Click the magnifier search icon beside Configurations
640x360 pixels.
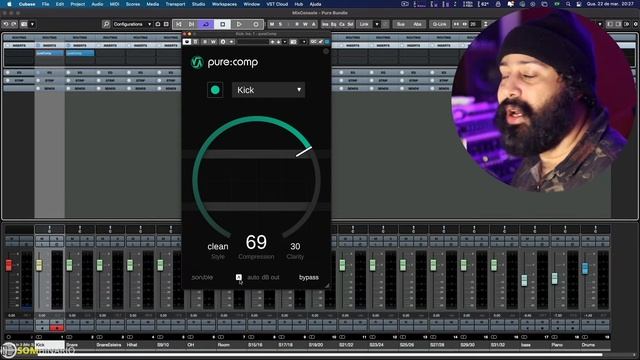[106, 24]
